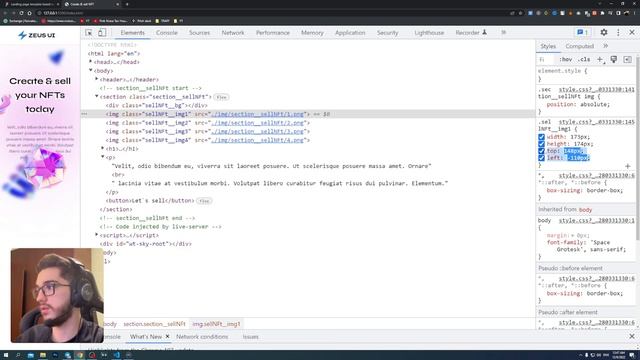Select section.section__sellNFt in the breadcrumb

click(154, 324)
